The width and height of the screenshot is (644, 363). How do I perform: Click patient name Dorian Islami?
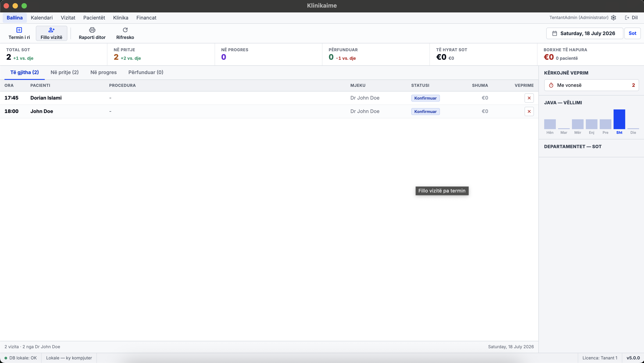coord(46,98)
